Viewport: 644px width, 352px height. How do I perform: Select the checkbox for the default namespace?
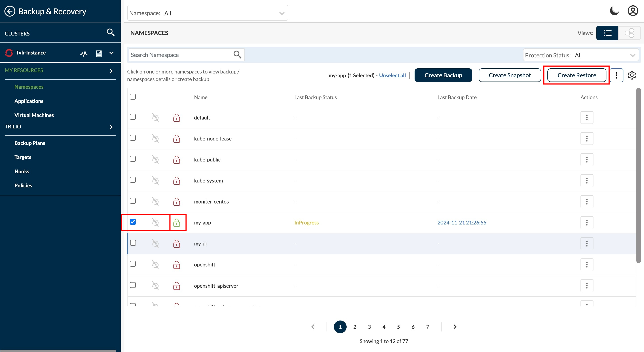coord(133,117)
